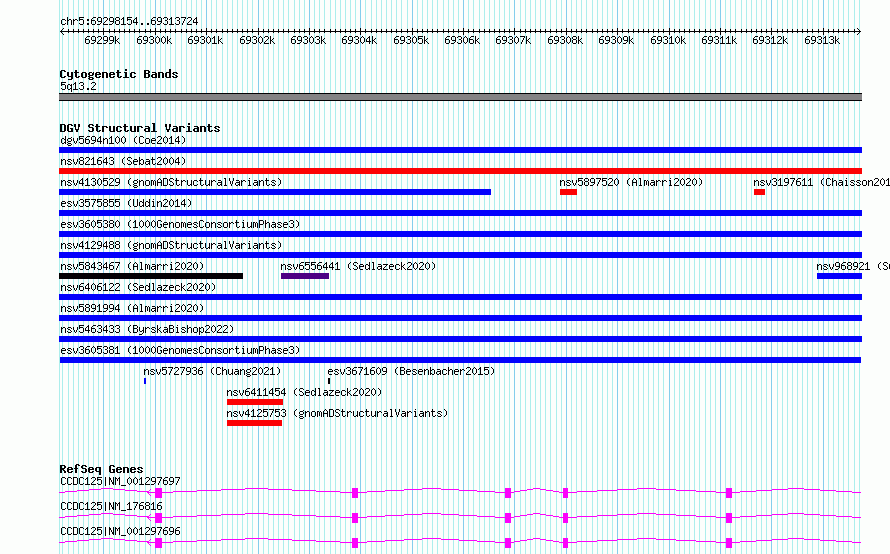Click the 69299k ruler tick label
890x554 pixels.
pyautogui.click(x=102, y=40)
